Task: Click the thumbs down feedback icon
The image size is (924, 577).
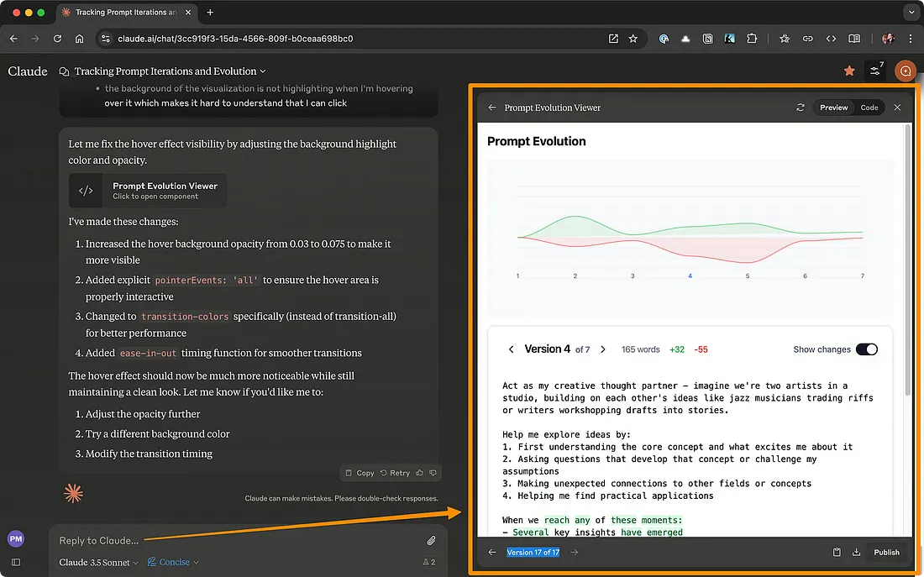Action: [x=433, y=473]
